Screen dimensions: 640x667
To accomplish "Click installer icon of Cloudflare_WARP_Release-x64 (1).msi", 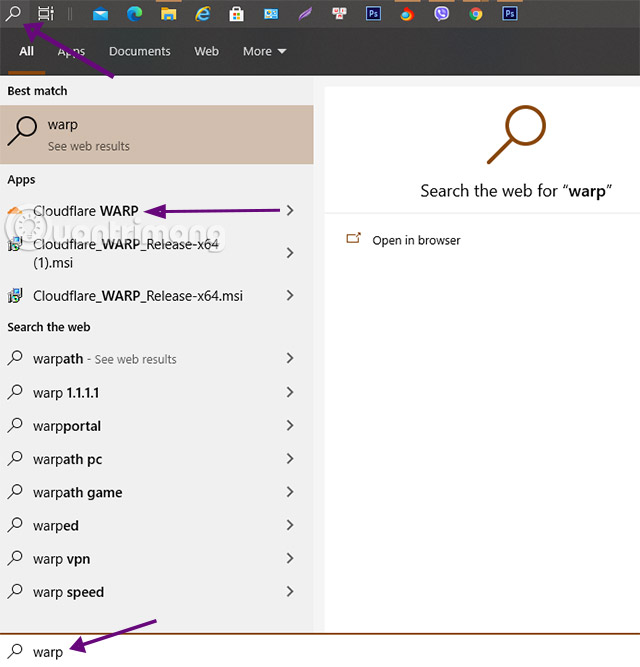I will point(15,244).
